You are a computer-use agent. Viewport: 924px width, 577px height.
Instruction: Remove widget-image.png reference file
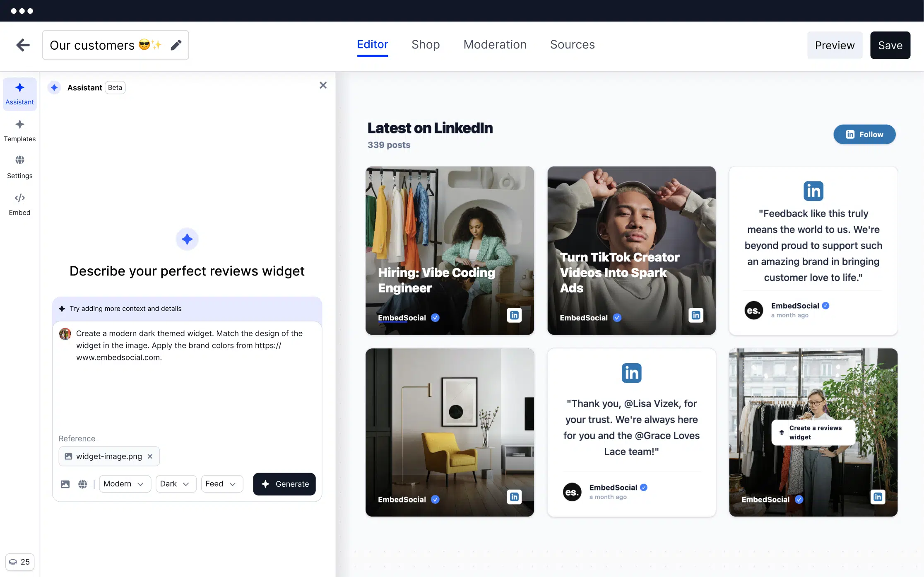150,456
